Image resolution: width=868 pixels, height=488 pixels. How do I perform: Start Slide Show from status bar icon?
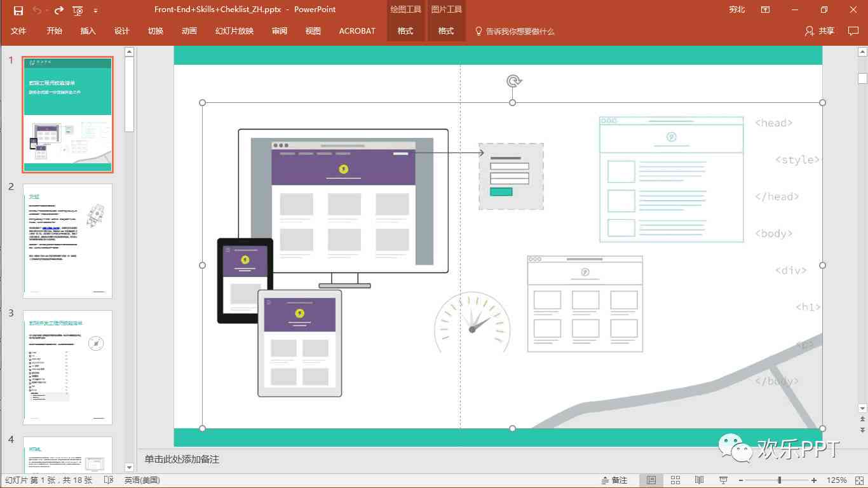click(x=723, y=480)
